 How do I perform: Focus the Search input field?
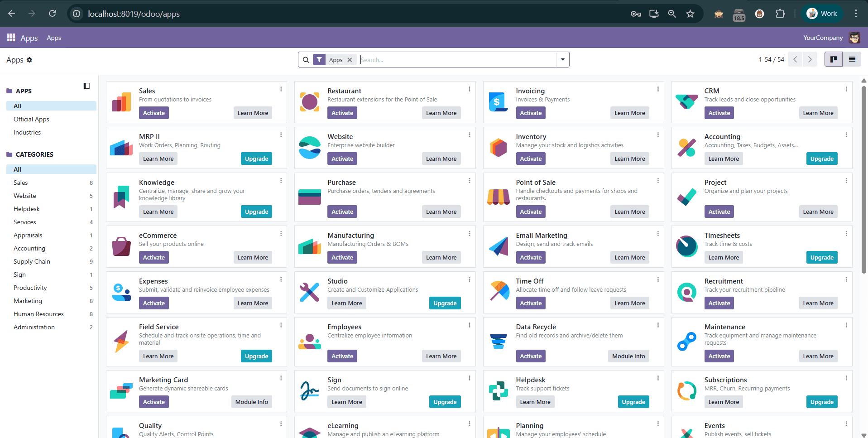click(457, 60)
